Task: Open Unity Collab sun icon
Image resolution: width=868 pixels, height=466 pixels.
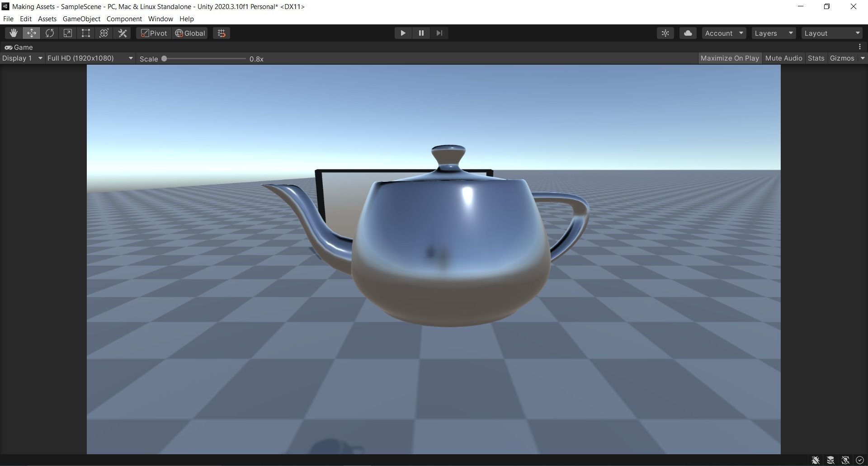Action: pyautogui.click(x=665, y=33)
